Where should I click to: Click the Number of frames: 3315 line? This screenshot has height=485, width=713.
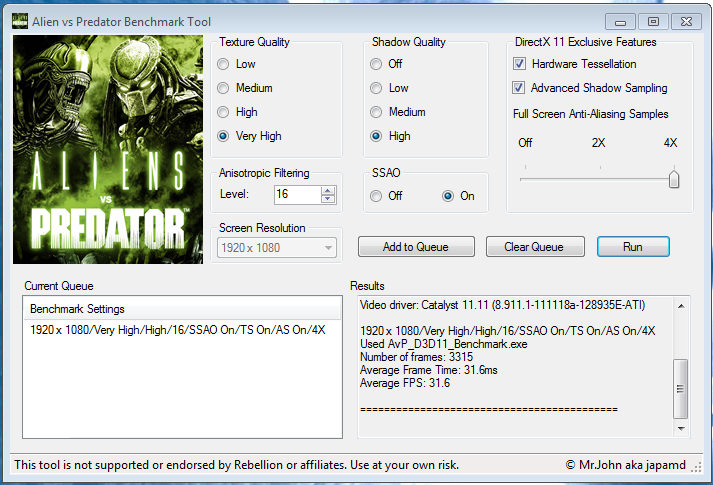click(x=417, y=357)
